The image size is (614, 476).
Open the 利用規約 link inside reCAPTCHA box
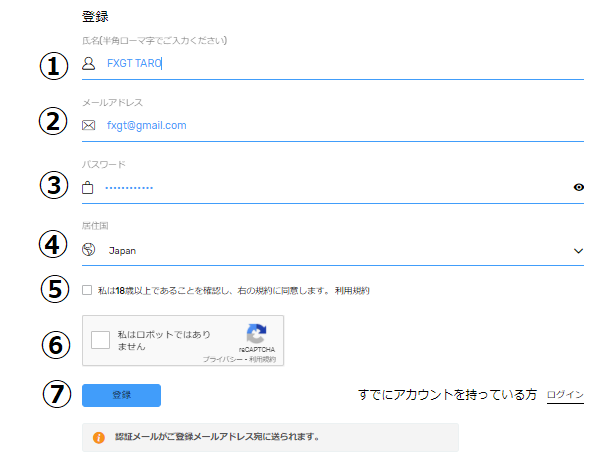tap(263, 358)
